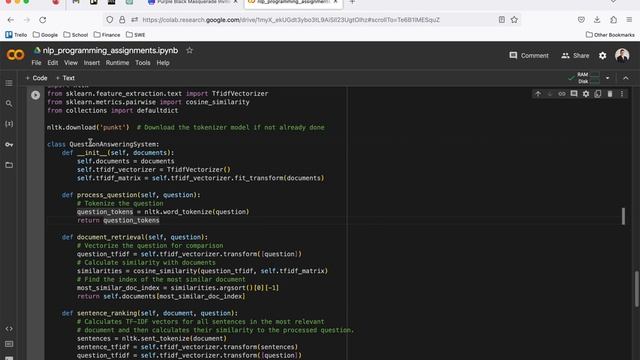Open the Google bookmarks folder
This screenshot has width=640, height=360.
click(x=45, y=35)
